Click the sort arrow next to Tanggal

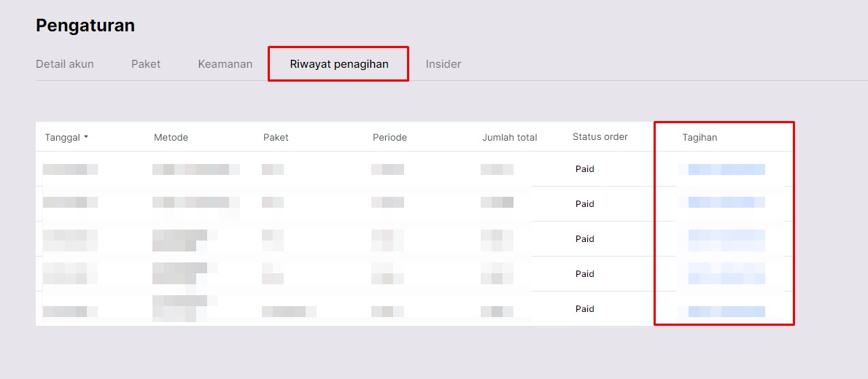pos(86,137)
